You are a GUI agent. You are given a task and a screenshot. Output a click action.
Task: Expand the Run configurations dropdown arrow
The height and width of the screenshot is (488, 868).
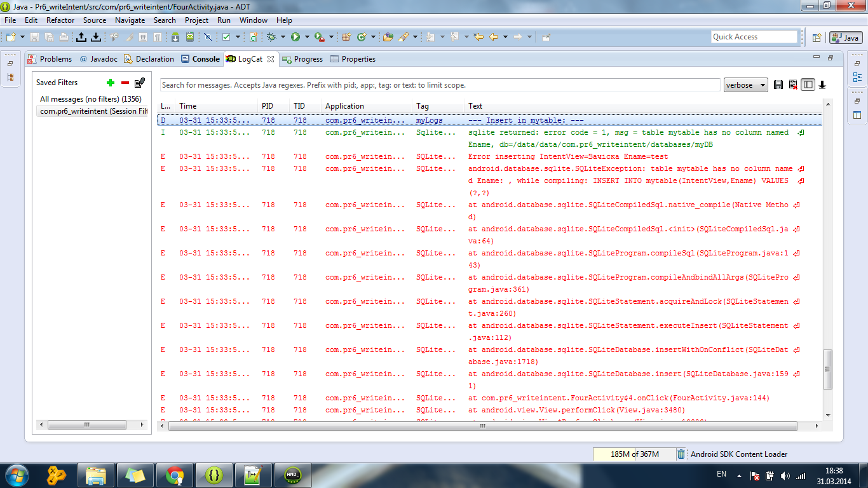pyautogui.click(x=307, y=37)
